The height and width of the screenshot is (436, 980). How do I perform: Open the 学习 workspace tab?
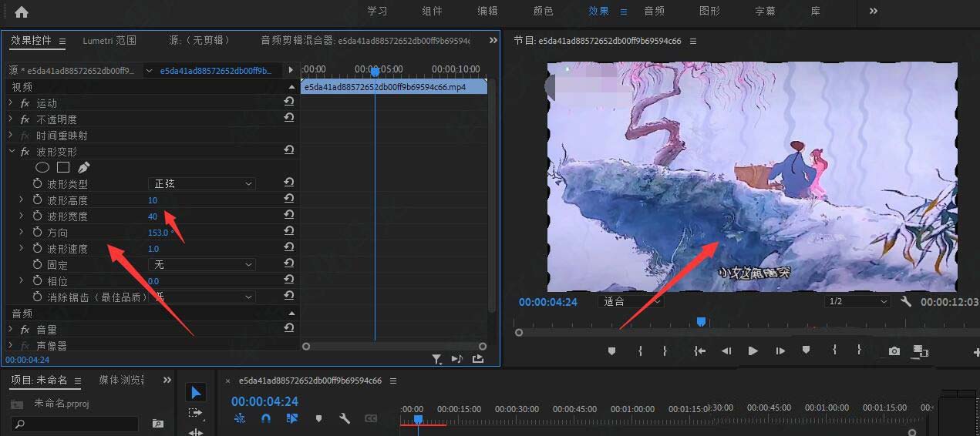tap(377, 11)
